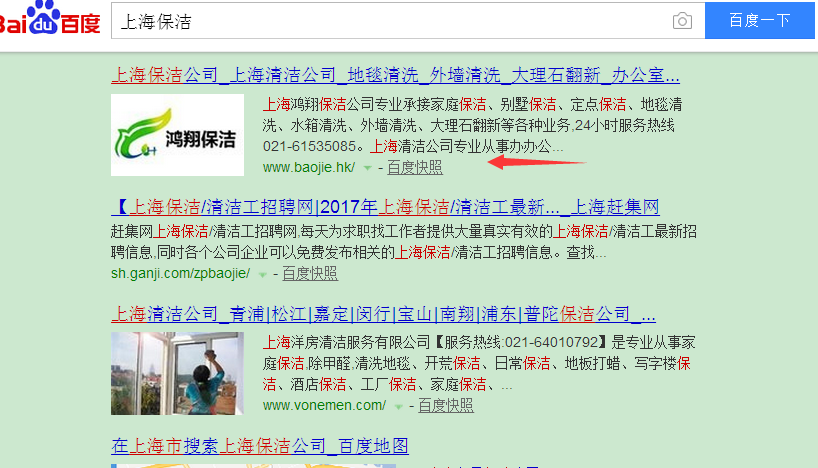Click the 鸿翔保洁 logo thumbnail
The width and height of the screenshot is (818, 468).
(x=177, y=135)
